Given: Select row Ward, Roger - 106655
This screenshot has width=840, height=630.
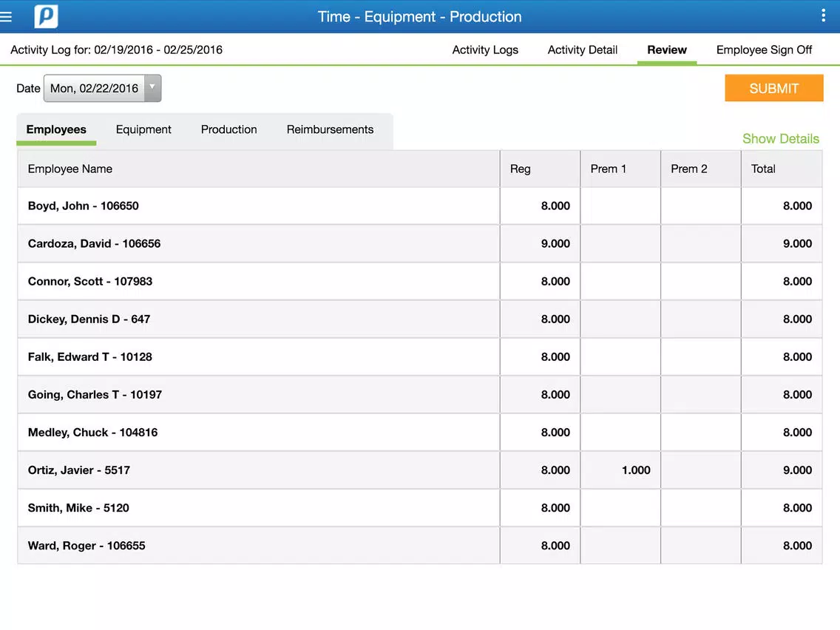Looking at the screenshot, I should point(420,546).
